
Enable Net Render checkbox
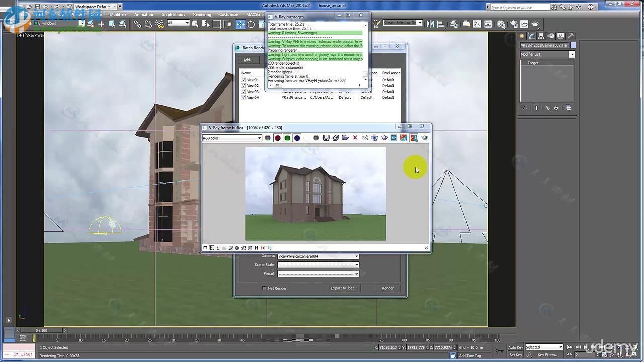[x=265, y=288]
